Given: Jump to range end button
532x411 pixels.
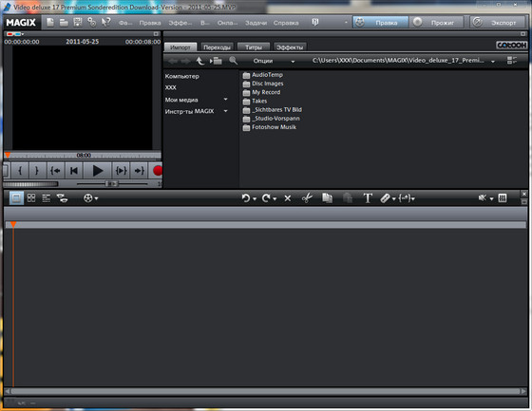Looking at the screenshot, I should tap(139, 171).
